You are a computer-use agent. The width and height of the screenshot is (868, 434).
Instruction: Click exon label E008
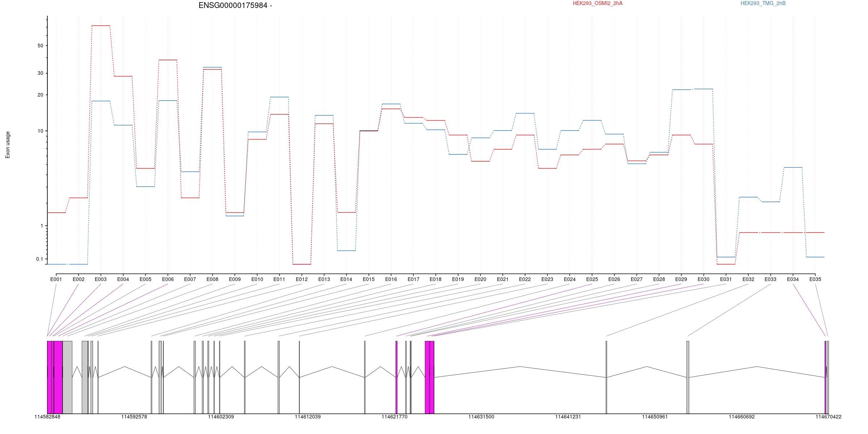pos(212,279)
